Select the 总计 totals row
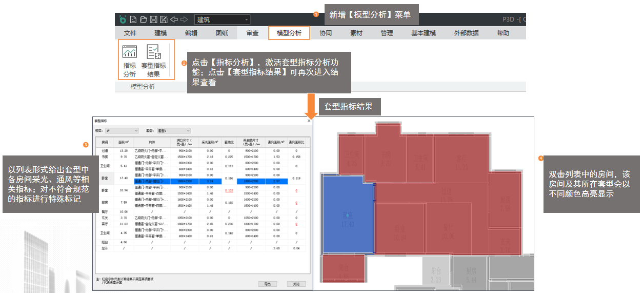This screenshot has height=293, width=644. pyautogui.click(x=200, y=248)
